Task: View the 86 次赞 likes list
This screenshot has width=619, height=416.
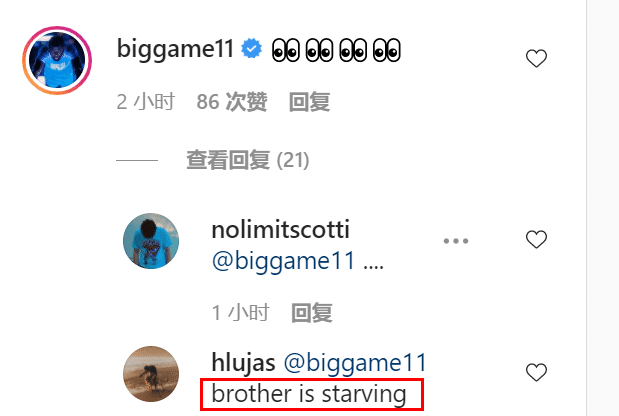Action: pyautogui.click(x=232, y=102)
